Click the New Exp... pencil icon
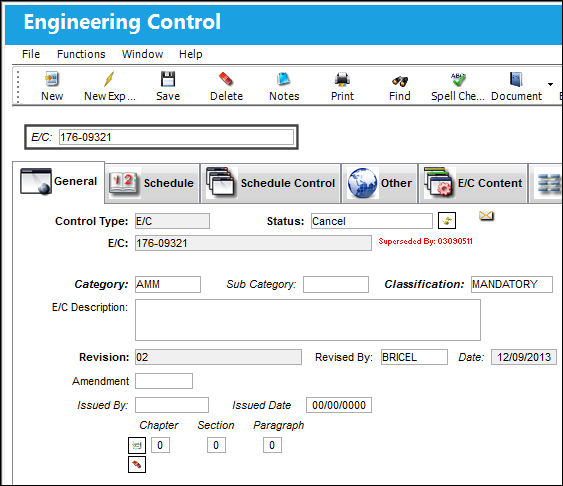563x486 pixels. pos(109,79)
